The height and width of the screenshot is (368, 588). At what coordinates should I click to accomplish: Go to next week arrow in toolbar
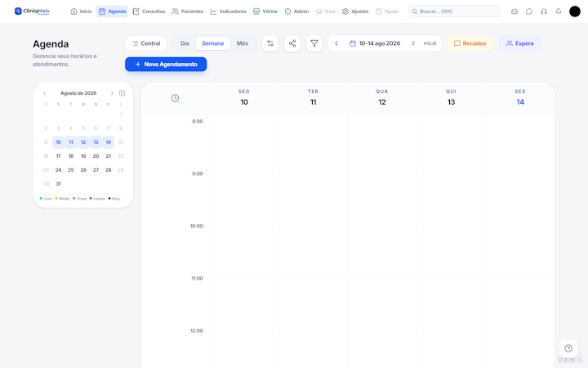click(413, 43)
